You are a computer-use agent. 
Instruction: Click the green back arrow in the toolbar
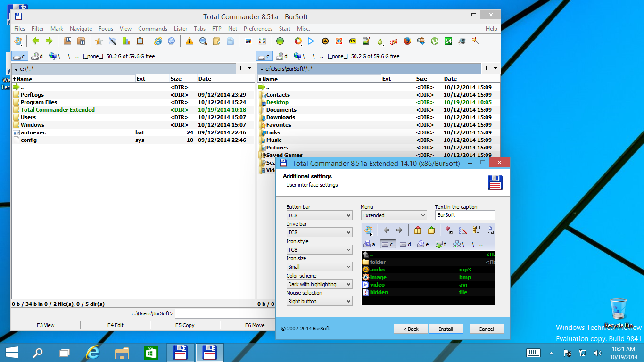[36, 41]
